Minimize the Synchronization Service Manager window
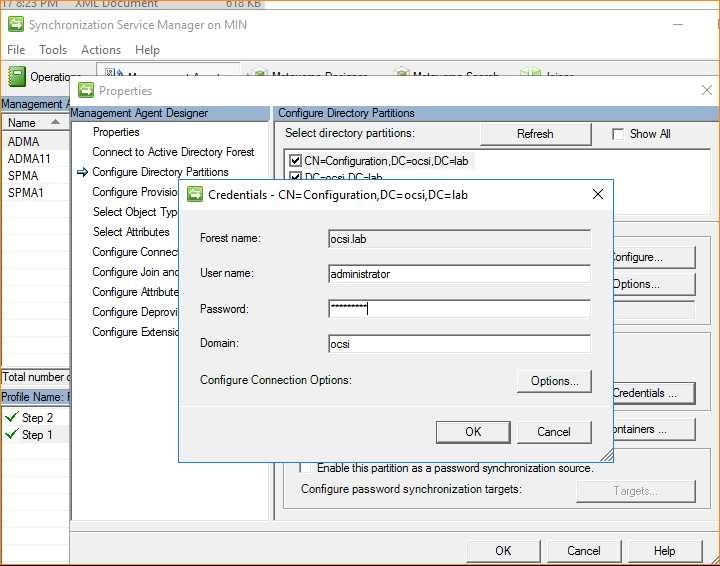 678,25
